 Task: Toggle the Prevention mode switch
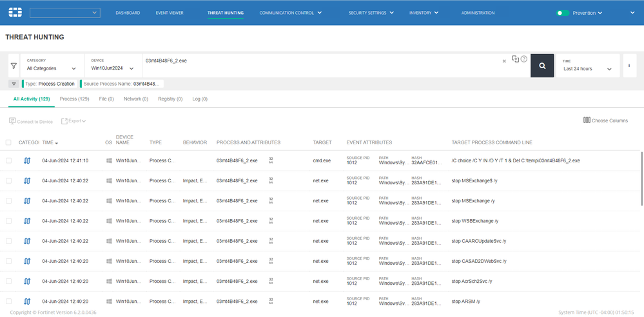pyautogui.click(x=563, y=13)
